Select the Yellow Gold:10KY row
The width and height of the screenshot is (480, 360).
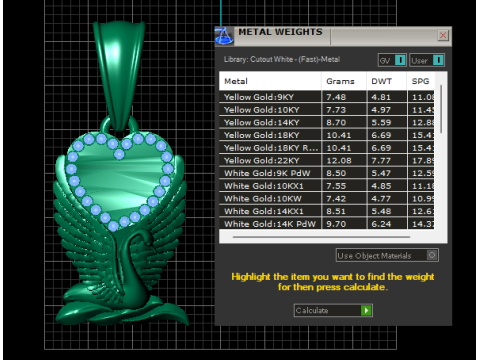pyautogui.click(x=327, y=110)
